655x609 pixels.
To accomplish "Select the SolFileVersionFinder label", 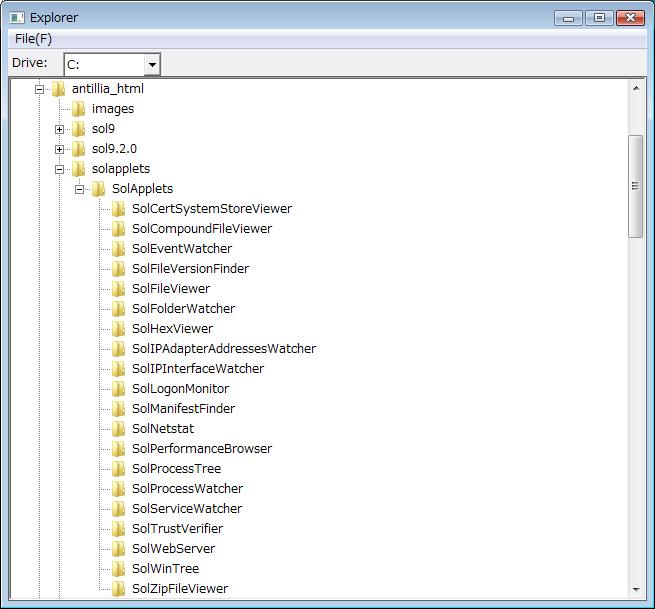I will [x=190, y=269].
